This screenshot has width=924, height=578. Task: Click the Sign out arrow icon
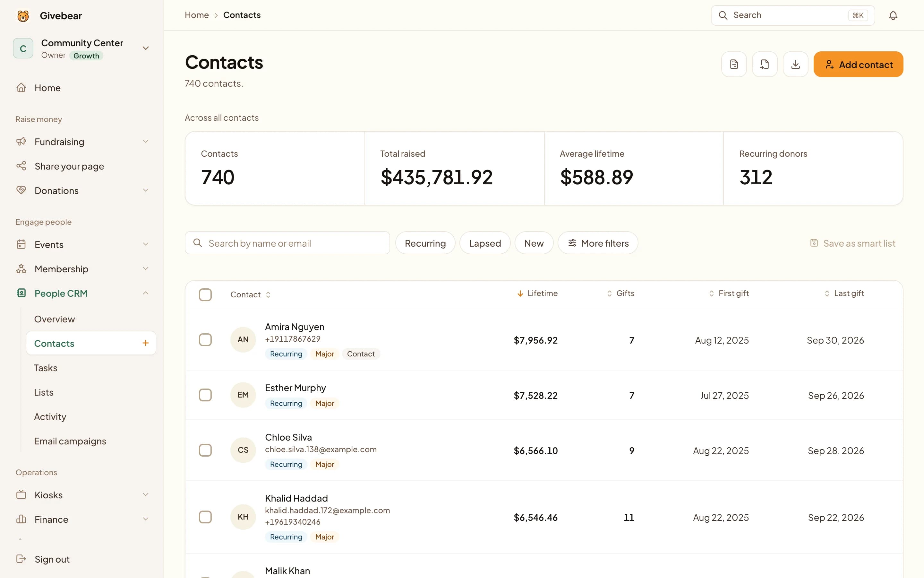pyautogui.click(x=21, y=559)
